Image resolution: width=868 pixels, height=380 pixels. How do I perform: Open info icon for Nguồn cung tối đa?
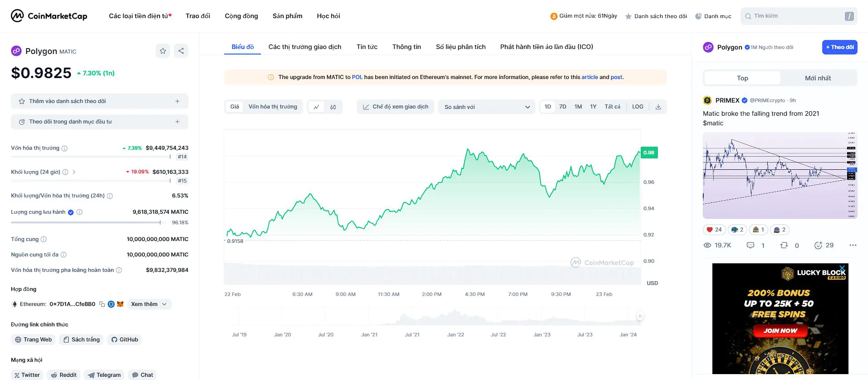64,255
